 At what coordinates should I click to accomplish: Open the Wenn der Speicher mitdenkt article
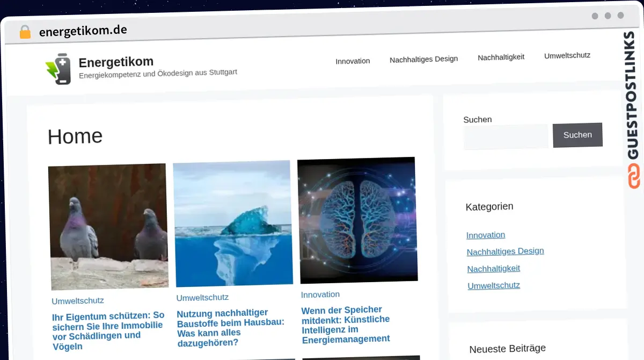[346, 323]
